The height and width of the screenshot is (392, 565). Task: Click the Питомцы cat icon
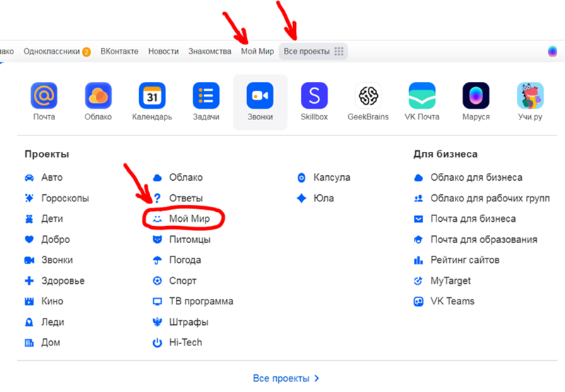pos(157,239)
